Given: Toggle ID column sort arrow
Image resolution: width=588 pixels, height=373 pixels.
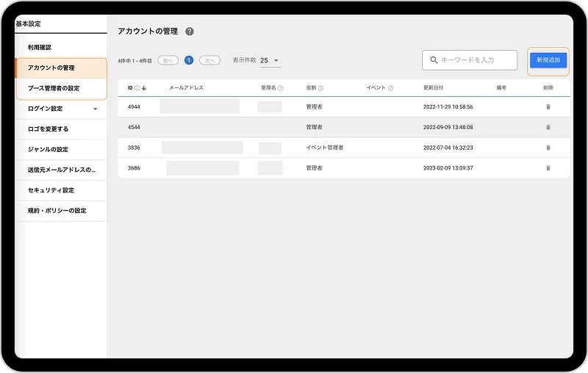Looking at the screenshot, I should (144, 88).
